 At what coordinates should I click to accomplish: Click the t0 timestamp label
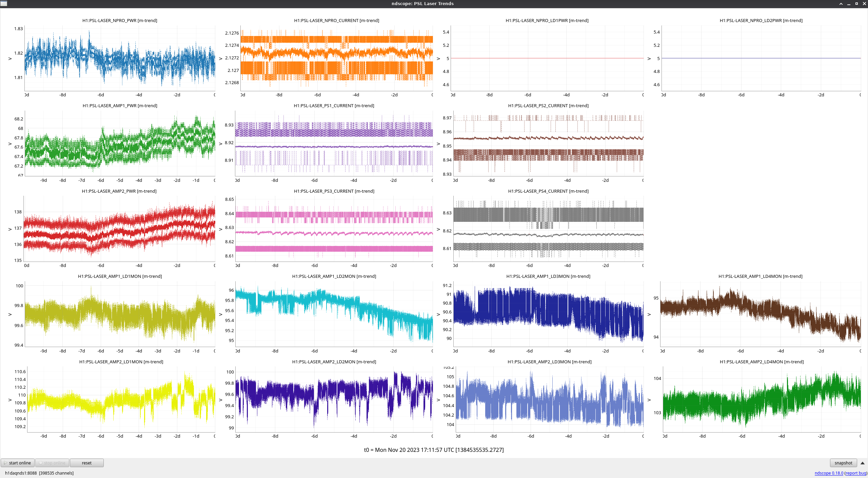pyautogui.click(x=434, y=450)
